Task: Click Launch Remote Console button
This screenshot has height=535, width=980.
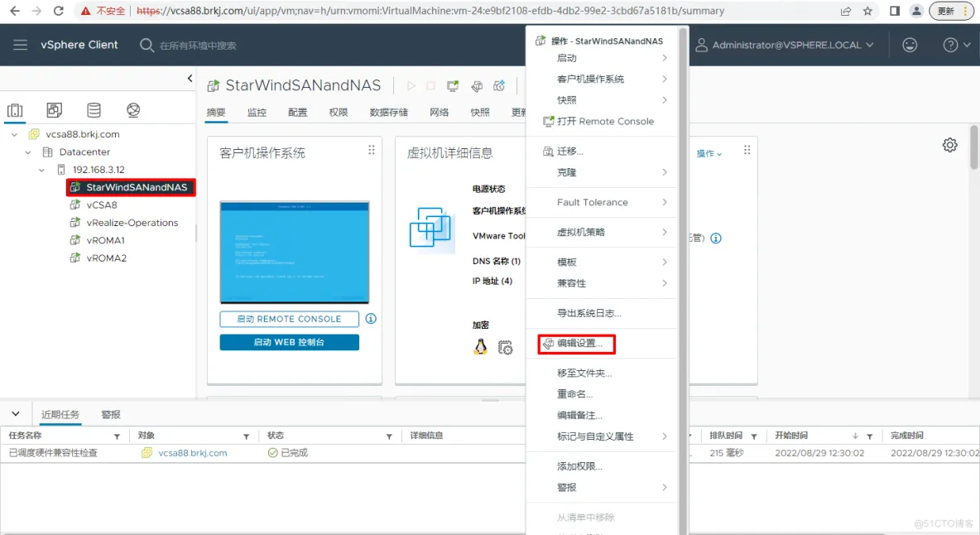Action: (290, 319)
